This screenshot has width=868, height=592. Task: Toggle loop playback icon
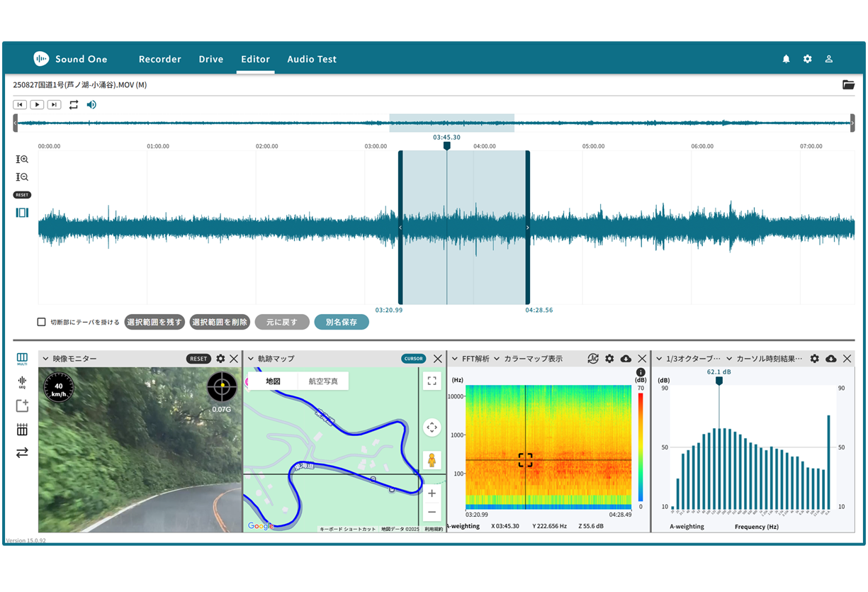point(74,105)
